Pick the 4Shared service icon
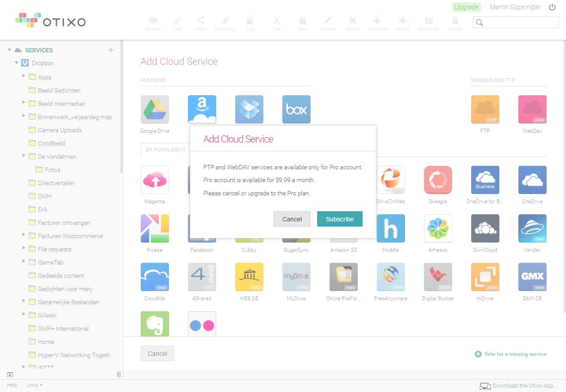566x392 pixels. tap(202, 277)
